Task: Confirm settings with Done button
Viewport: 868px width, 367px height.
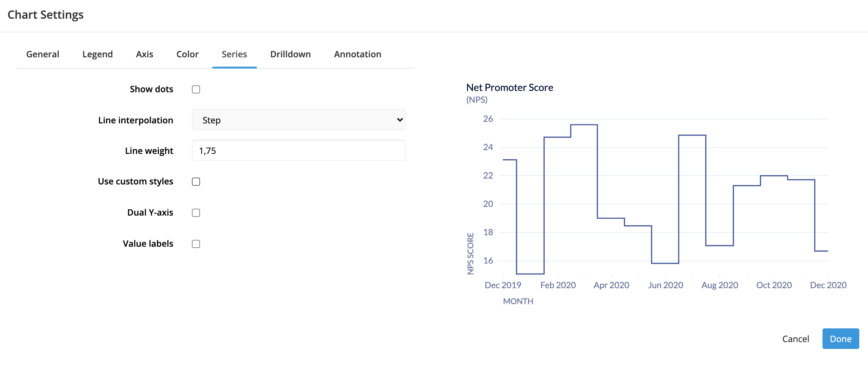Action: 841,339
